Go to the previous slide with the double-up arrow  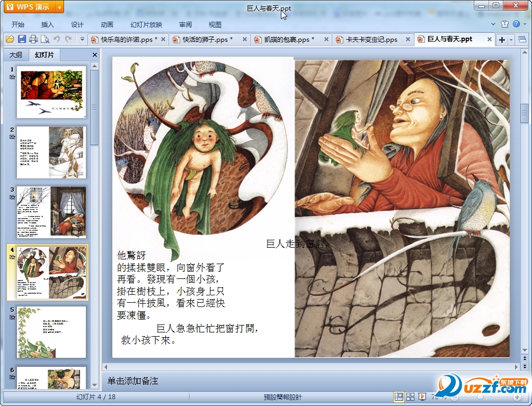[525, 358]
